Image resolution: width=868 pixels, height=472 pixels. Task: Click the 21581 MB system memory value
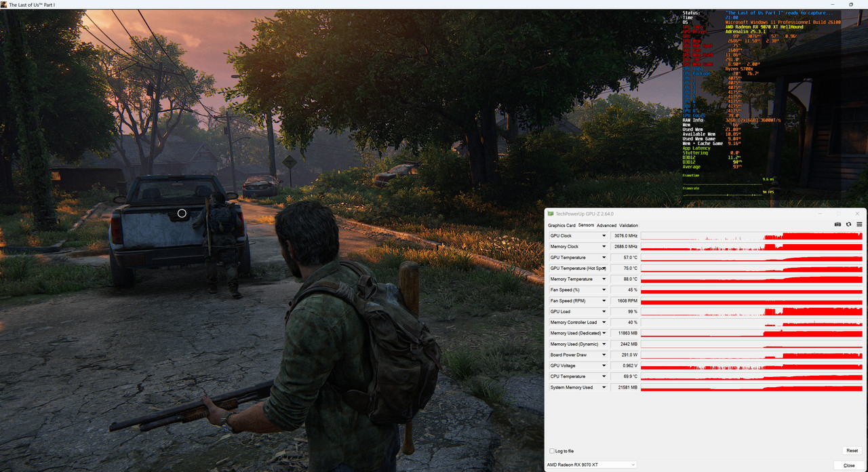point(625,387)
